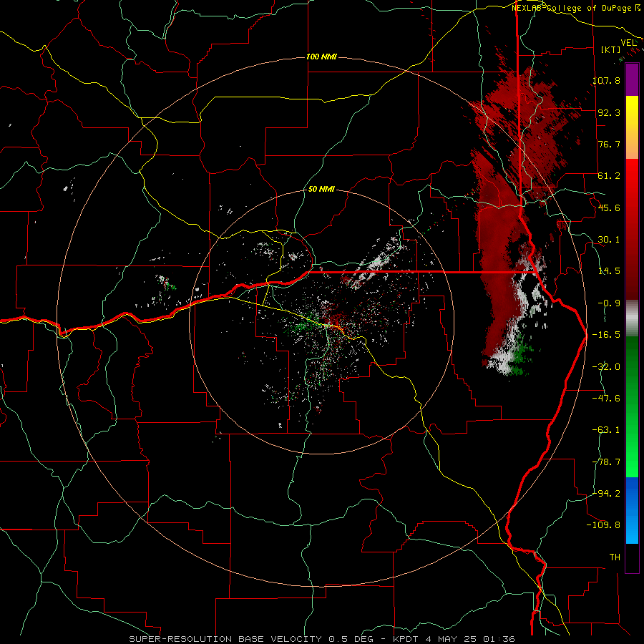Click the -63.1 value on the velocity scale
The height and width of the screenshot is (644, 644).
[x=607, y=430]
